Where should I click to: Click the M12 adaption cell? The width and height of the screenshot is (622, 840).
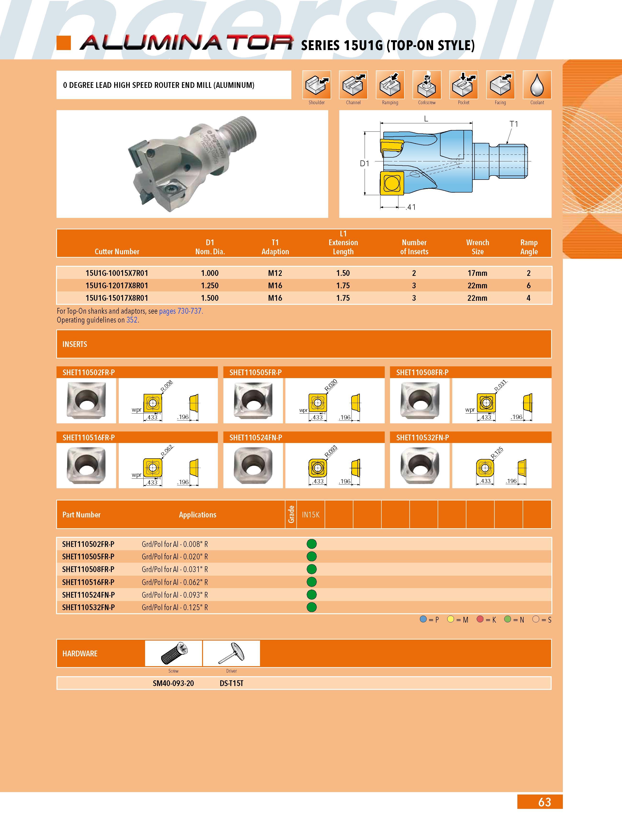[x=275, y=273]
